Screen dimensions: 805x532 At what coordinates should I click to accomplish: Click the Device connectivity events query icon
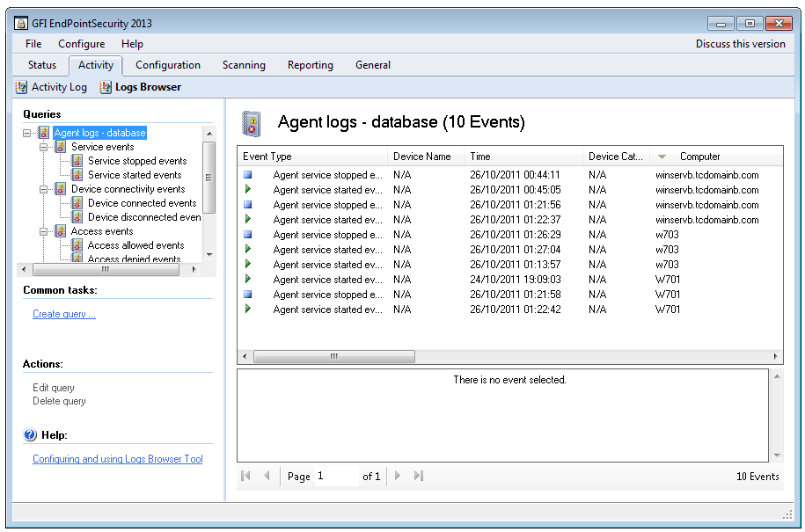[x=61, y=189]
